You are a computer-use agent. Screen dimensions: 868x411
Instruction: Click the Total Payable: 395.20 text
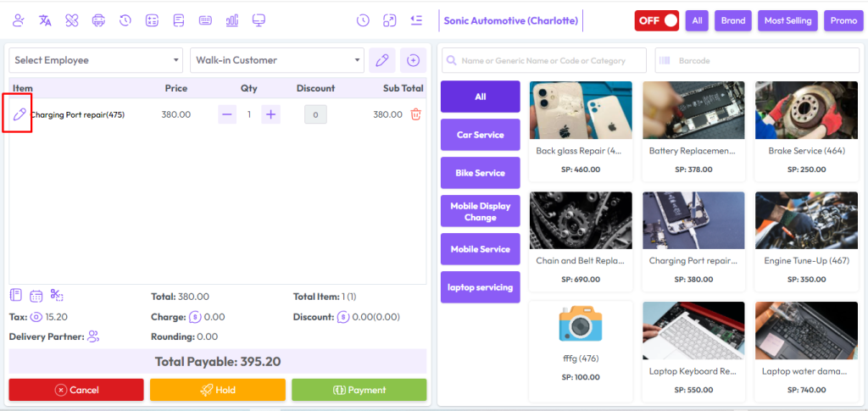click(x=218, y=362)
